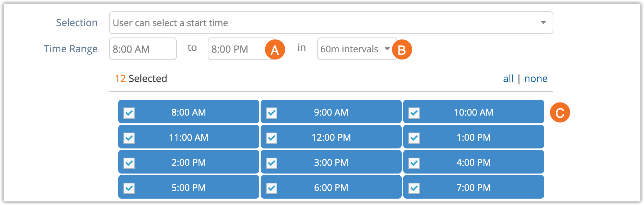
Task: Click the 6:00 PM checkbox
Action: pos(272,188)
